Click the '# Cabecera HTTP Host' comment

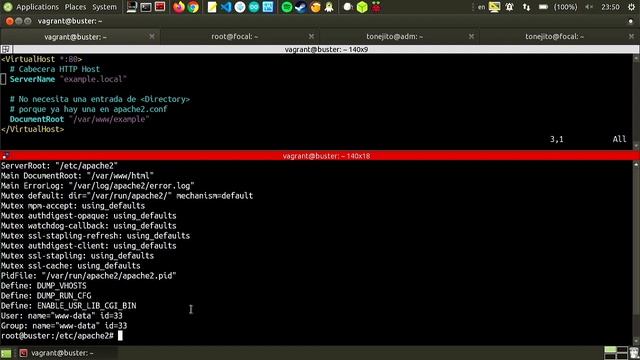pos(55,69)
